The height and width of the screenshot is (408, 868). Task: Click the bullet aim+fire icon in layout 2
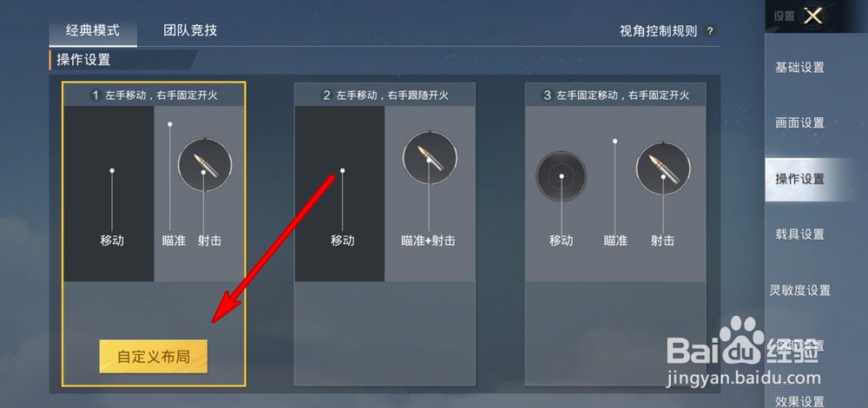tap(430, 158)
